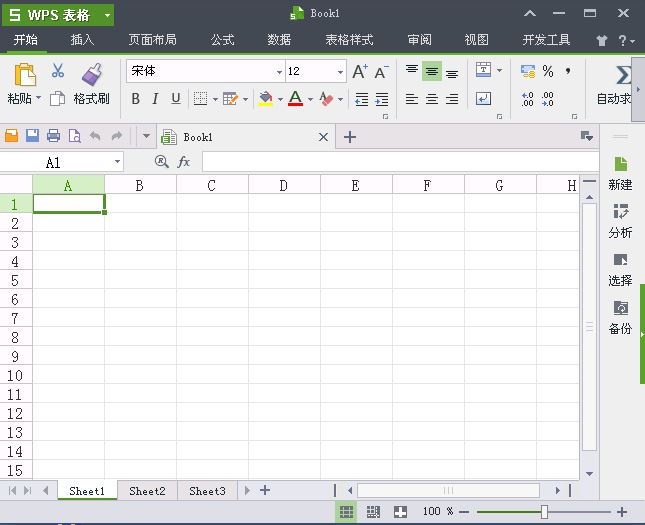The width and height of the screenshot is (645, 525).
Task: Open the 公式 ribbon tab
Action: [223, 39]
